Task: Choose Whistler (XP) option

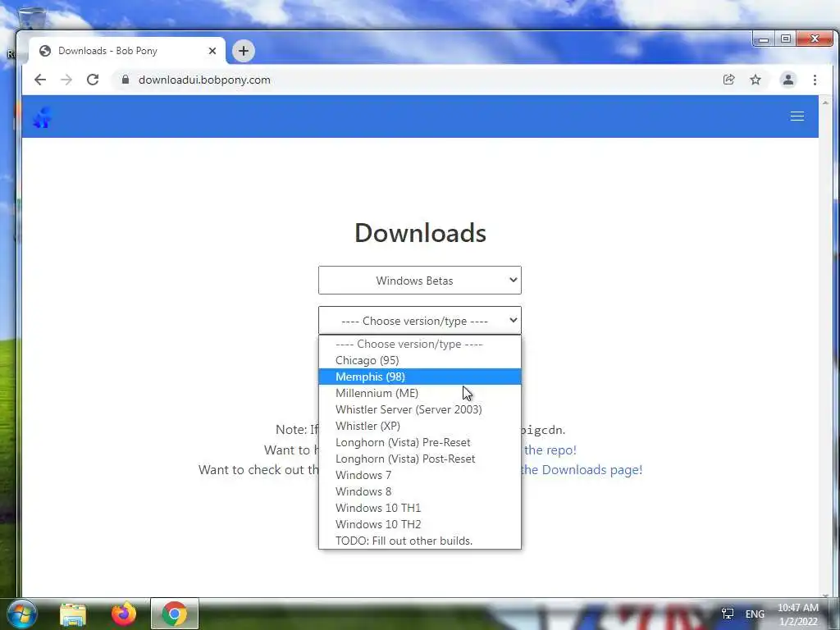Action: 419,426
